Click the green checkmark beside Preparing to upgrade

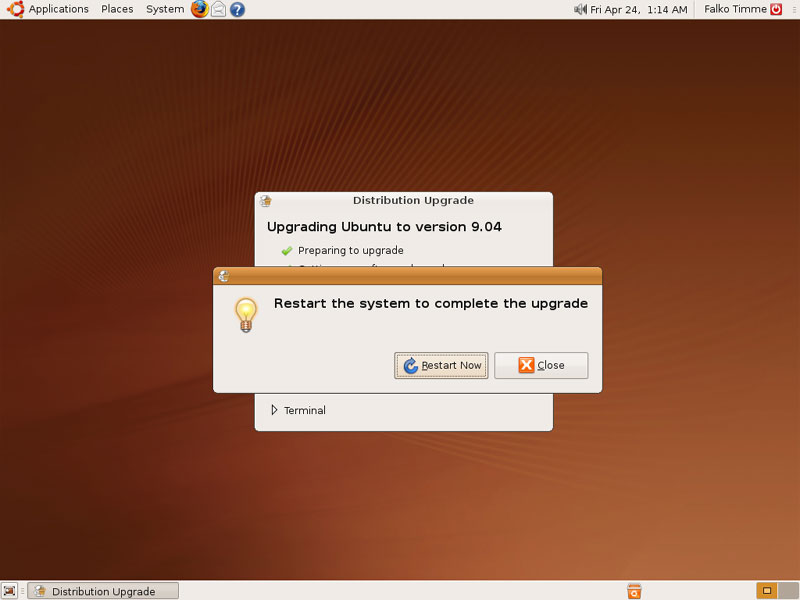[x=287, y=251]
